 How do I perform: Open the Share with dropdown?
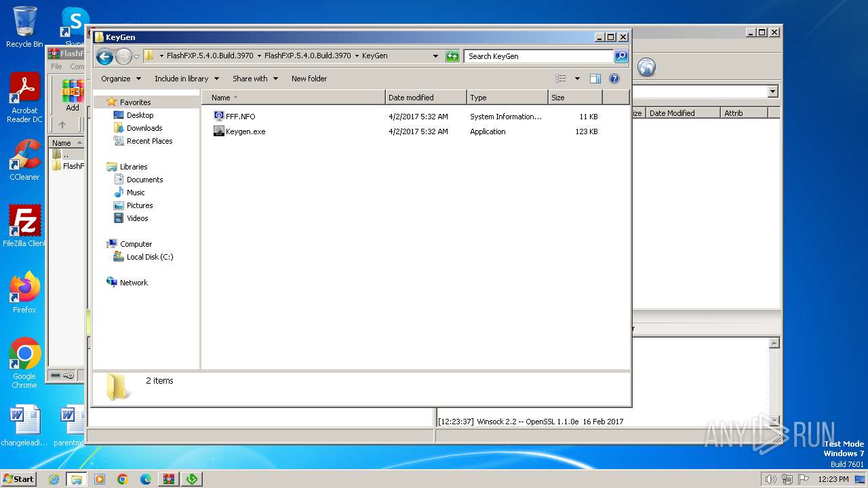[255, 79]
